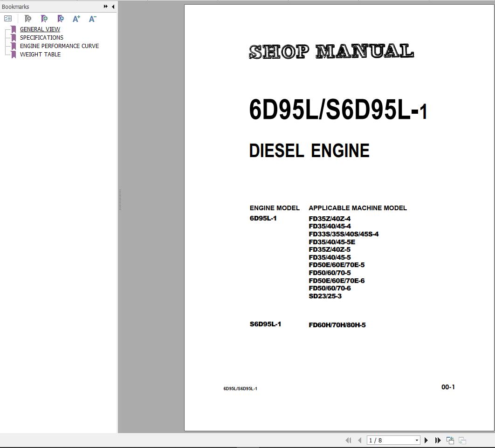
Task: Click the panel splitter grip handle
Action: (x=120, y=200)
